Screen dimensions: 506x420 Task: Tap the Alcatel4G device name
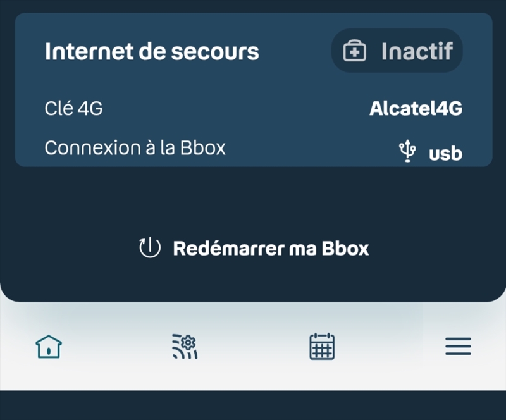(x=416, y=109)
